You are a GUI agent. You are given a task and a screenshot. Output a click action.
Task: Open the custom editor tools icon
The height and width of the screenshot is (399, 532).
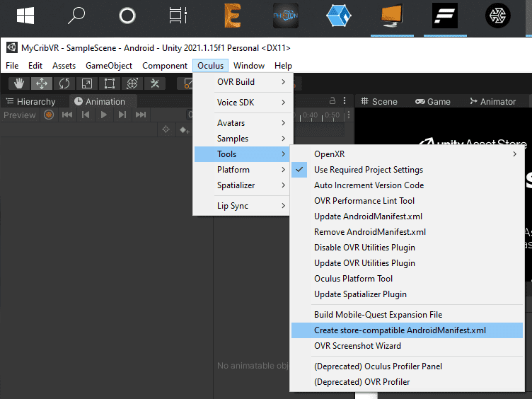point(155,83)
